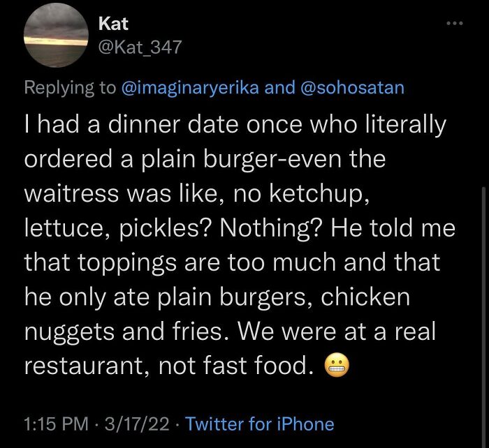The width and height of the screenshot is (489, 448).
Task: Click the vertical scrollbar on right edge
Action: tap(481, 279)
